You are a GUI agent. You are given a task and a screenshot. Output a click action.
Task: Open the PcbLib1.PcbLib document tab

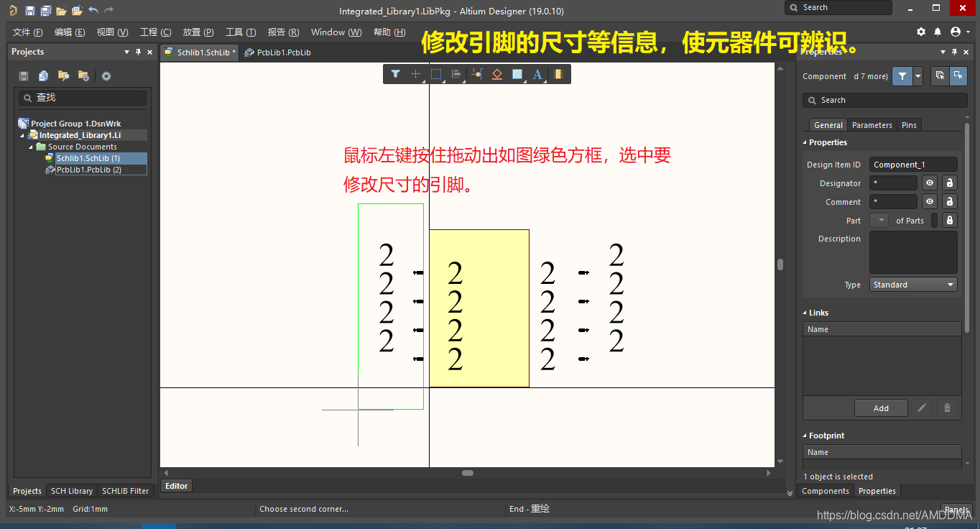pyautogui.click(x=278, y=52)
